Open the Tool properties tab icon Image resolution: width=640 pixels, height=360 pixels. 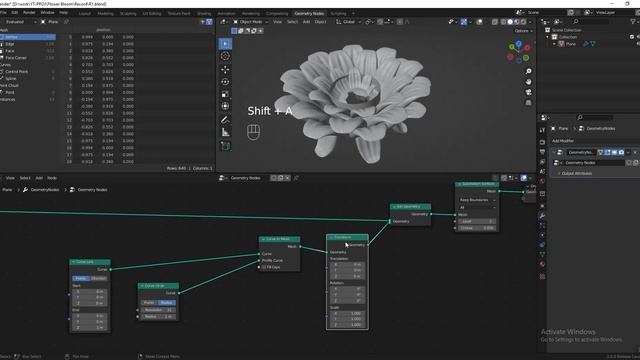pyautogui.click(x=542, y=130)
